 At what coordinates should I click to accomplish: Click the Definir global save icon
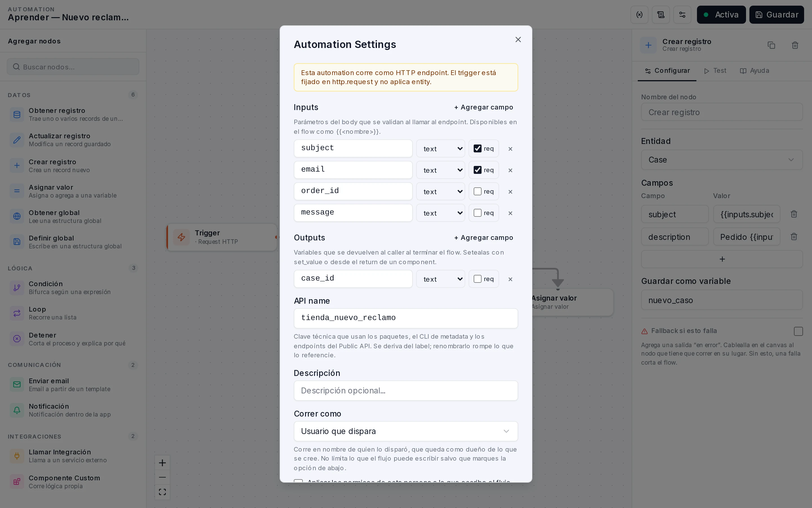[x=17, y=242]
